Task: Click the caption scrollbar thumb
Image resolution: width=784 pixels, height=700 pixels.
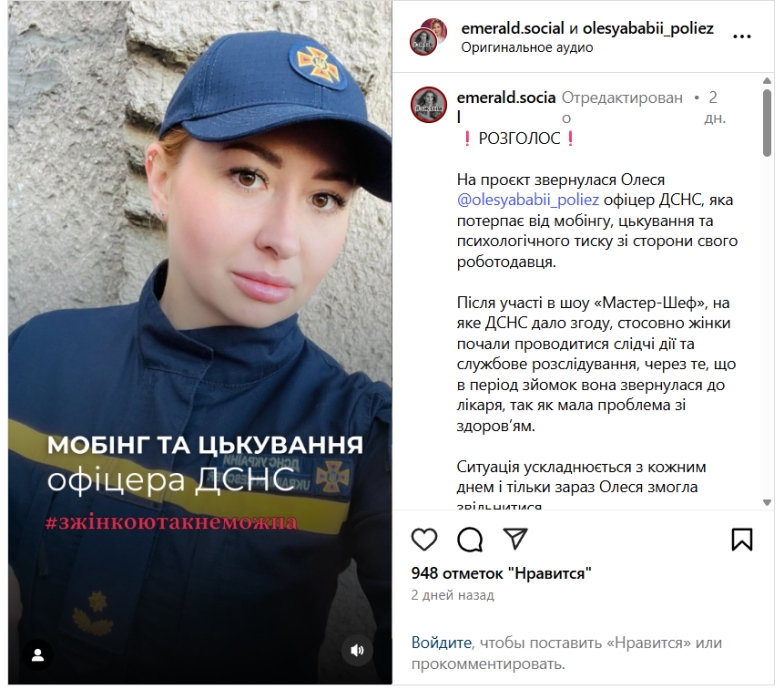Action: [x=767, y=123]
